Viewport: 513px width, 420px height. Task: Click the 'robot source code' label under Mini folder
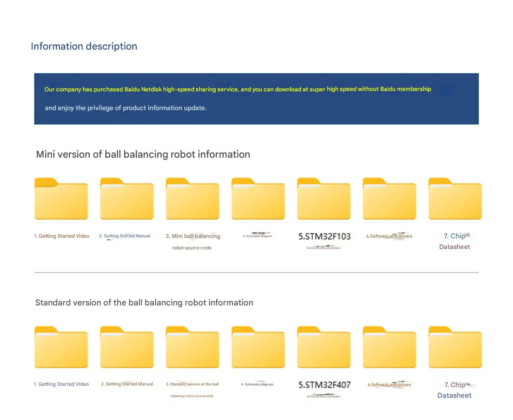coord(192,248)
